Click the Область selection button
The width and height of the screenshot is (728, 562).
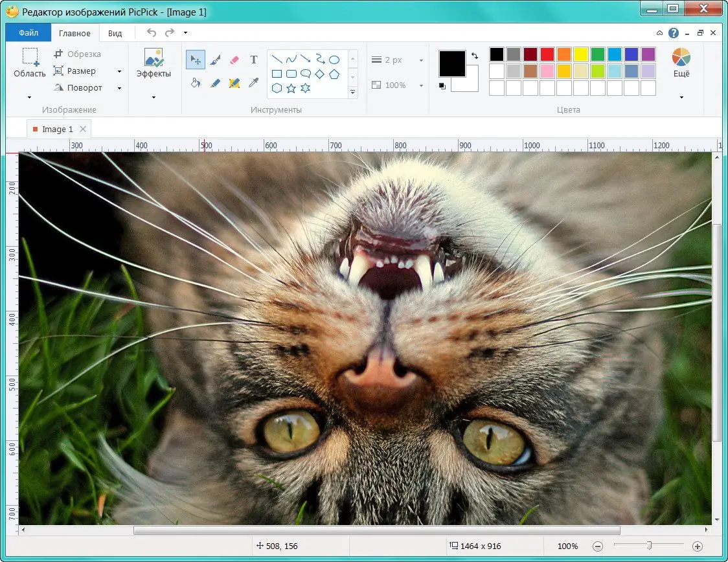30,63
